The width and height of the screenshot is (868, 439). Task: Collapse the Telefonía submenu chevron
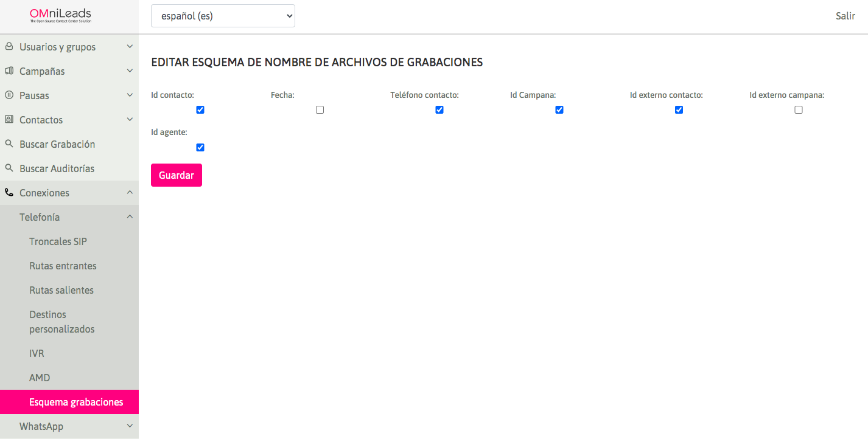(129, 217)
